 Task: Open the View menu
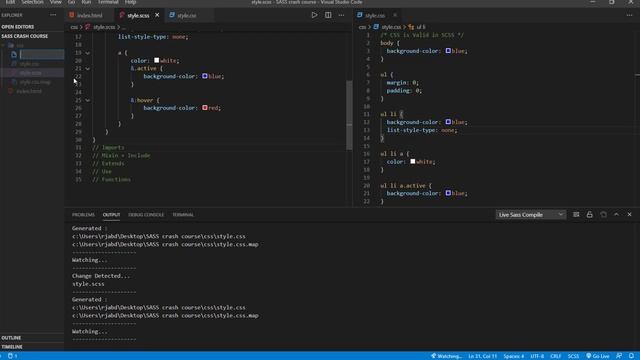point(56,2)
